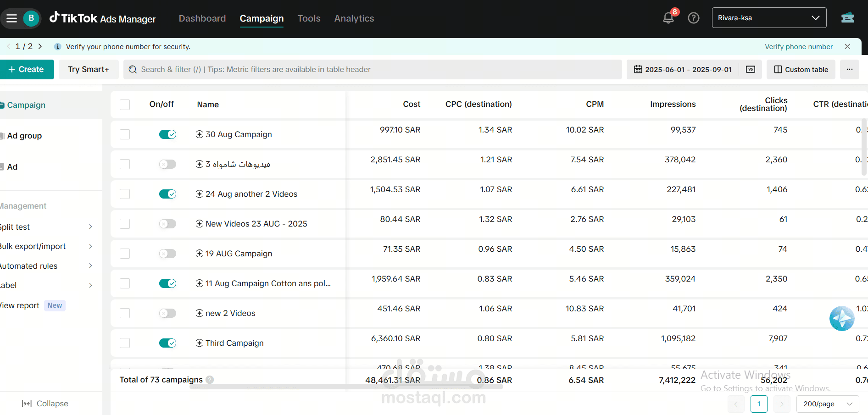
Task: Click page number 1
Action: click(x=759, y=404)
